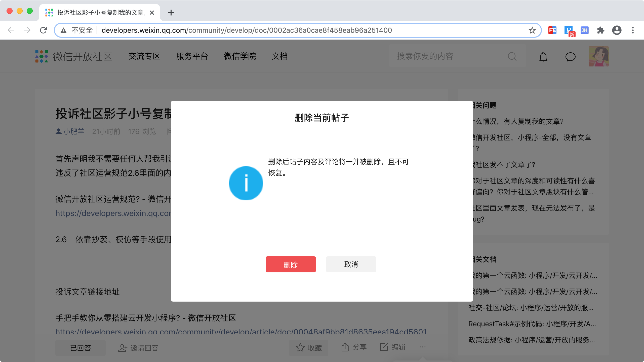Viewport: 644px width, 362px height.
Task: Click notification bell icon
Action: coord(543,57)
